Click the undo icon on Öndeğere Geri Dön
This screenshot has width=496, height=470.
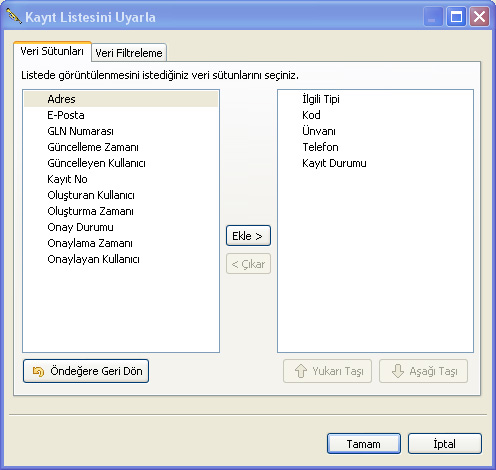pos(38,371)
